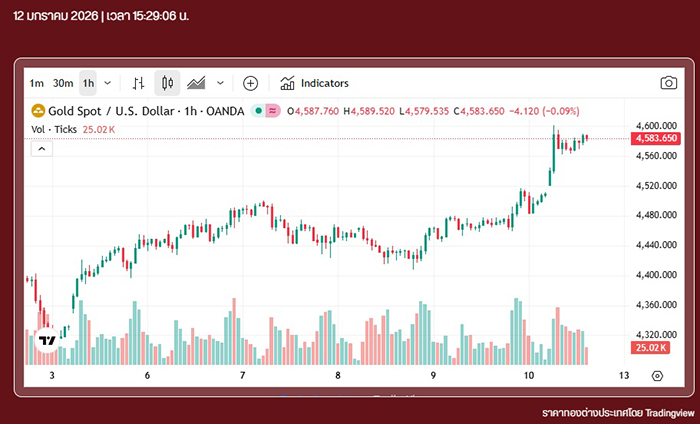Click the TradingView logo on chart
700x424 pixels.
coord(47,340)
